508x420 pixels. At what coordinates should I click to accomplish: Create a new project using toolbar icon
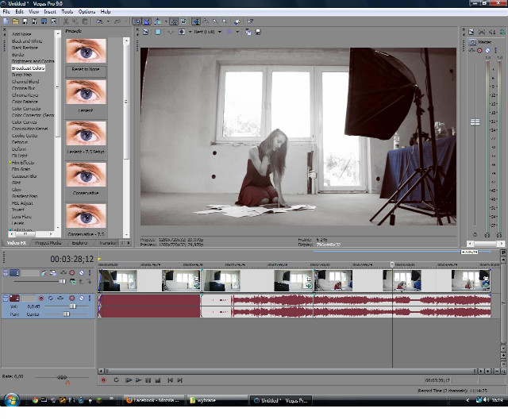6,21
